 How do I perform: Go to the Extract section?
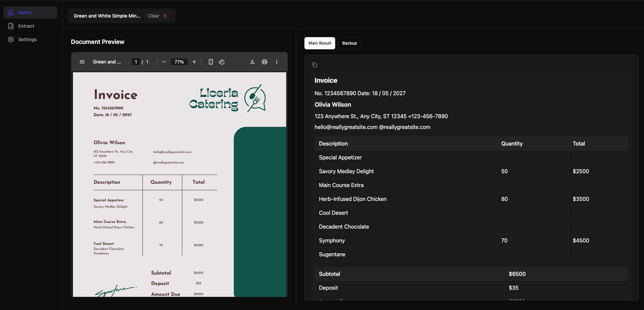pyautogui.click(x=26, y=26)
